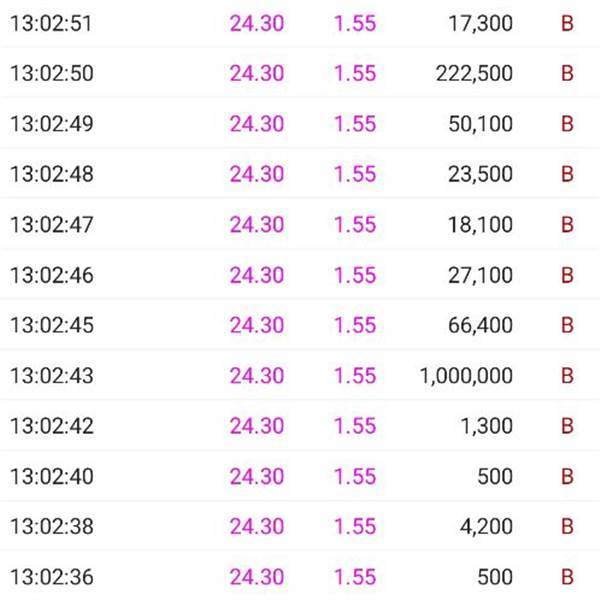Click the B side marker at 13:02:43
The width and height of the screenshot is (600, 600).
567,376
